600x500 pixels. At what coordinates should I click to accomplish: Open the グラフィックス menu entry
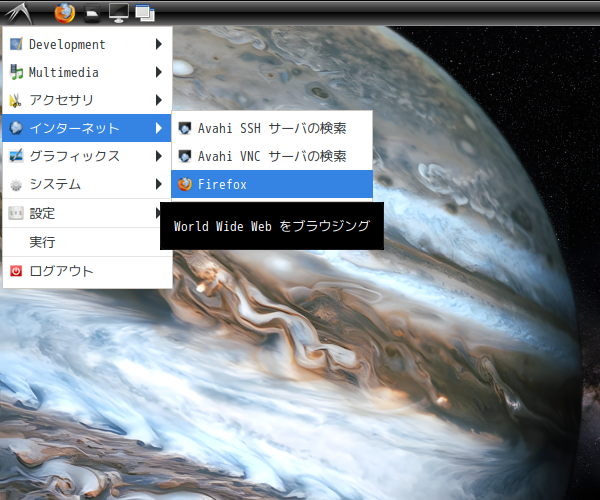pos(87,156)
